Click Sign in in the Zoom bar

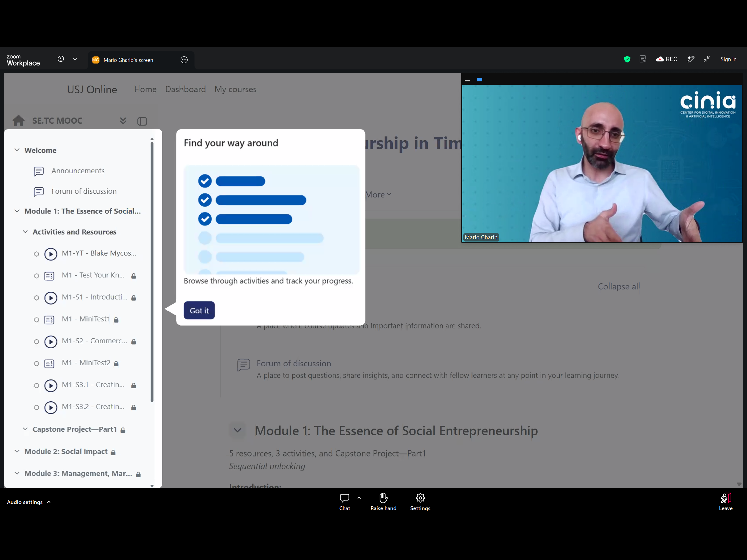click(x=728, y=59)
